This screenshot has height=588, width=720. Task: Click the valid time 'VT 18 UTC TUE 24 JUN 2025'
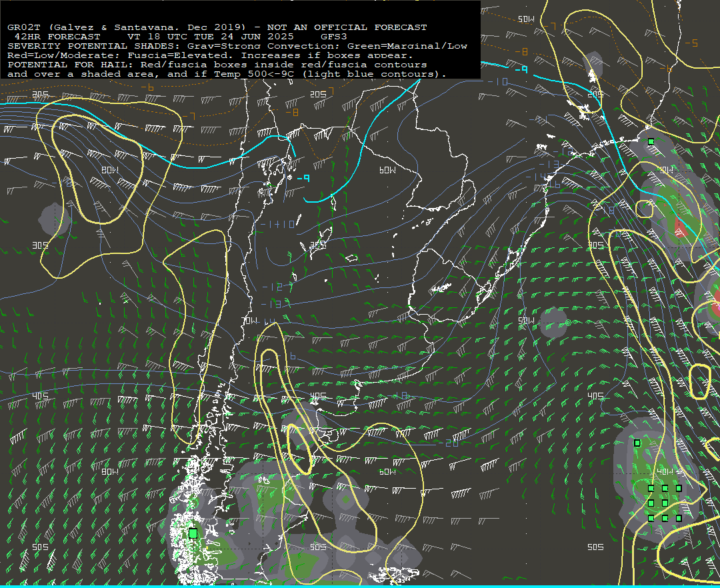(x=210, y=37)
